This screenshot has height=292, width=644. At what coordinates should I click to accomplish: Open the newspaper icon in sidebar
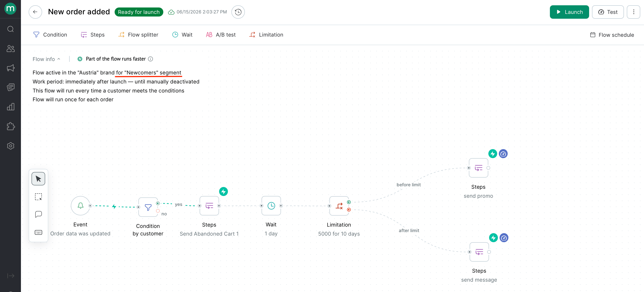pos(11,87)
